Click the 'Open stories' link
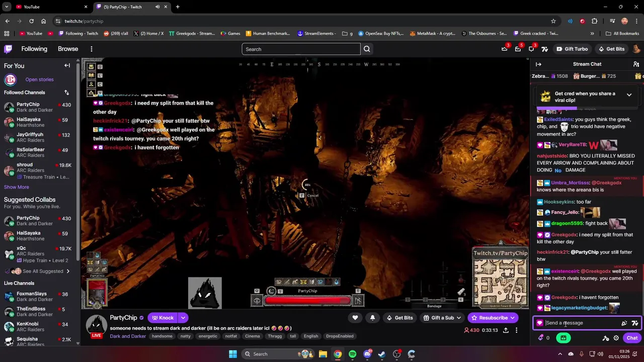This screenshot has width=644, height=362. (39, 79)
